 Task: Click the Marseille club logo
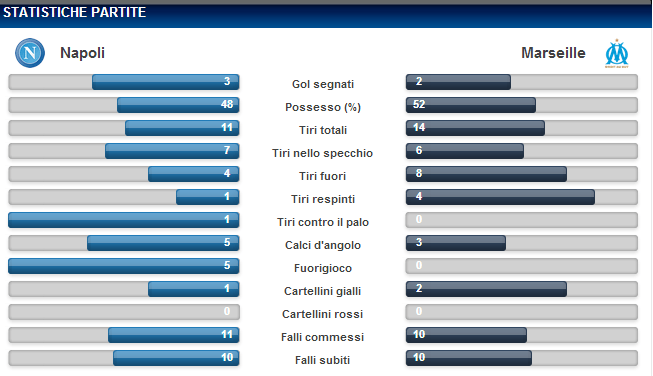pos(617,53)
